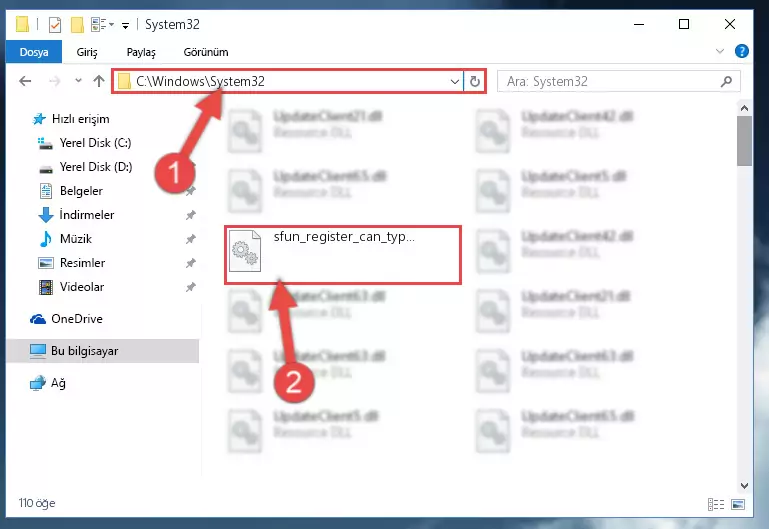This screenshot has width=769, height=529.
Task: Click the vertical scrollbar thumb
Action: click(744, 141)
